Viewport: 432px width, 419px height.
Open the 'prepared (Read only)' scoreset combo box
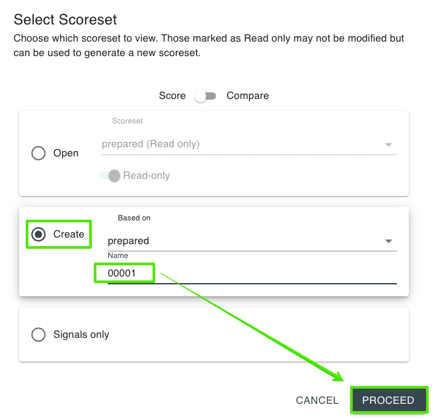point(249,144)
